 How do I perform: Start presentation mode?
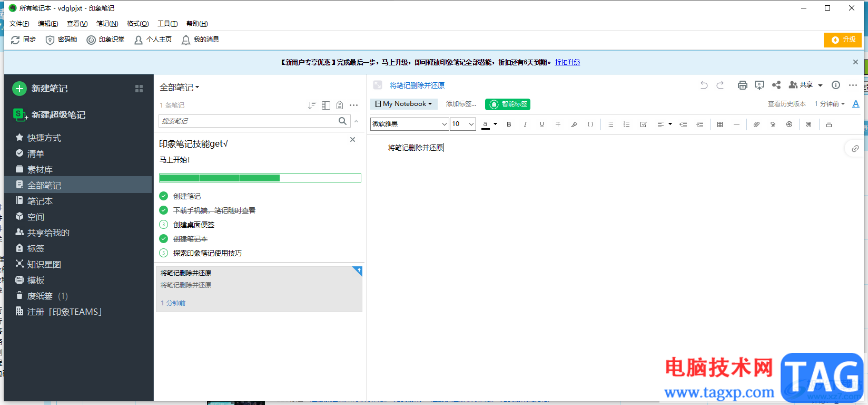point(759,85)
